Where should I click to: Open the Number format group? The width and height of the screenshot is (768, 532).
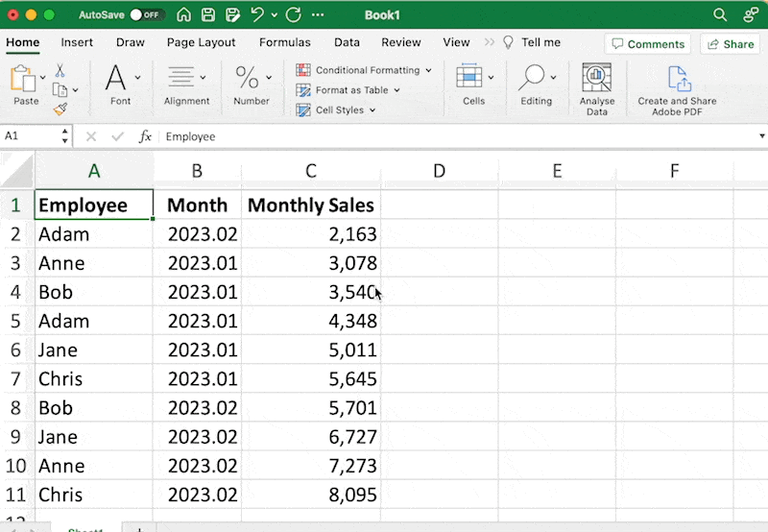click(x=252, y=85)
